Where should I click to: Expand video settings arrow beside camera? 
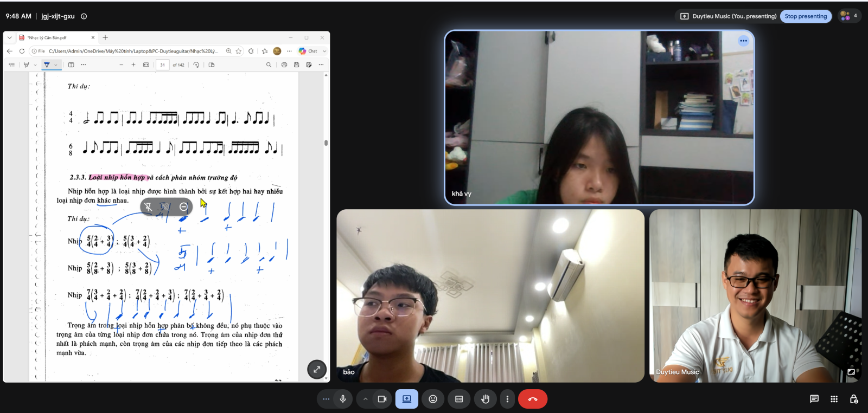[366, 399]
